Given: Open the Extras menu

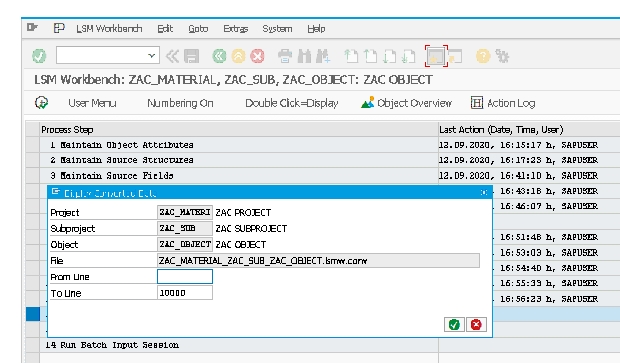Looking at the screenshot, I should 235,28.
